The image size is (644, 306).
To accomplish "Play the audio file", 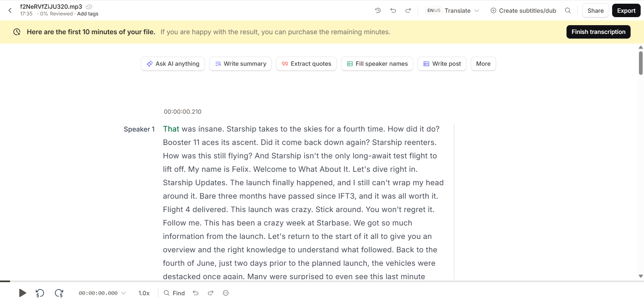I will point(22,293).
